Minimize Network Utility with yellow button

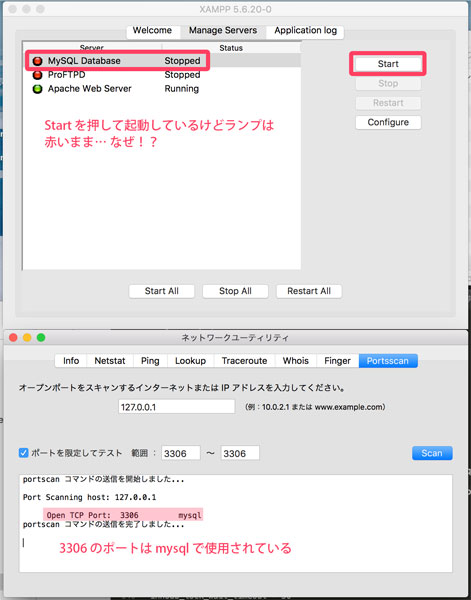[x=27, y=338]
